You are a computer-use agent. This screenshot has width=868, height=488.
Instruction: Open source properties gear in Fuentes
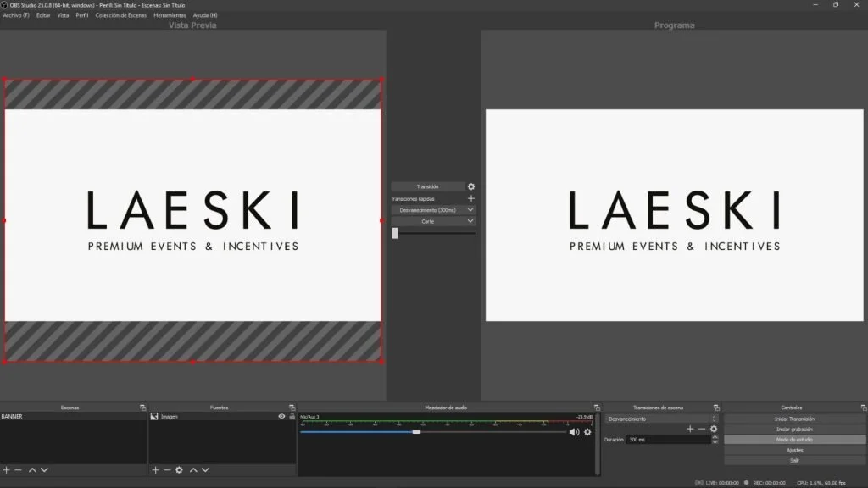point(180,469)
